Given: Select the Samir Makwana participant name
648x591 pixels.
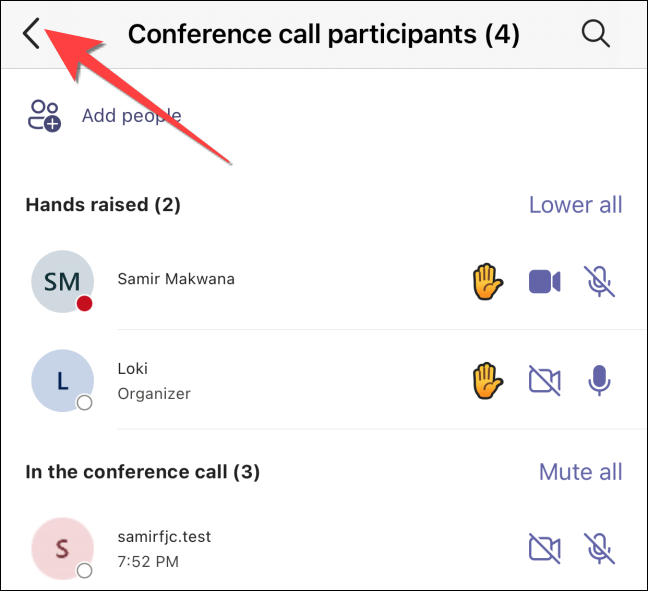Looking at the screenshot, I should pos(176,279).
